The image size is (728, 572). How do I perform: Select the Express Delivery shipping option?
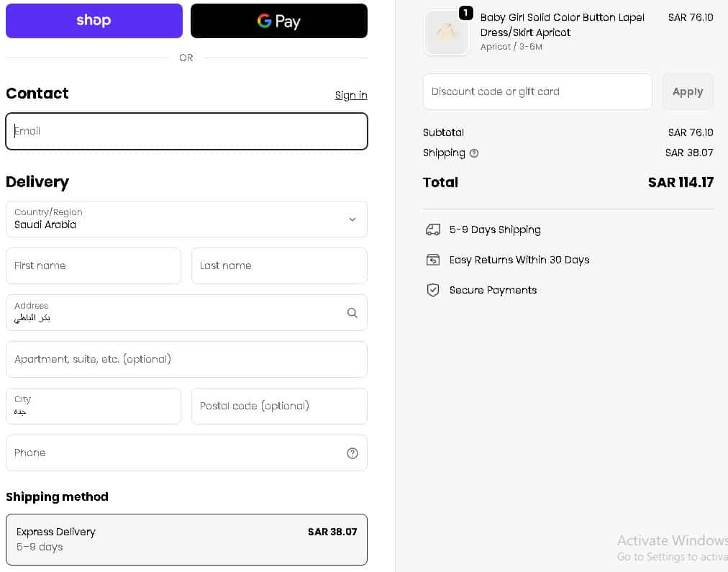186,540
